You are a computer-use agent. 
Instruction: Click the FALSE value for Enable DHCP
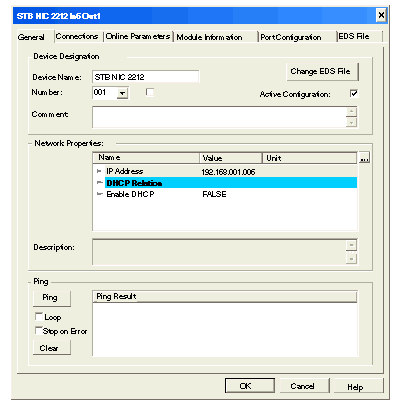point(214,194)
